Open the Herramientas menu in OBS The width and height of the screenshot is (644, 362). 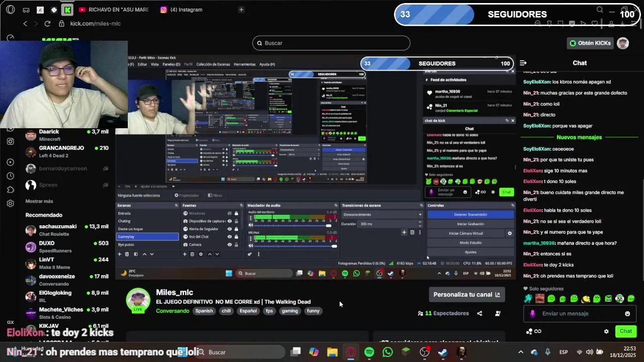245,64
